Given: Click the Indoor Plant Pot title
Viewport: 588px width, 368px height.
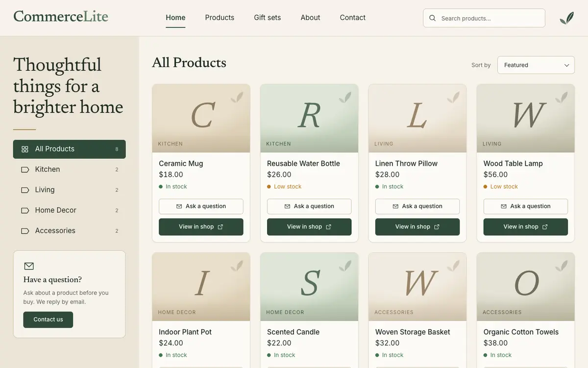Looking at the screenshot, I should [185, 332].
